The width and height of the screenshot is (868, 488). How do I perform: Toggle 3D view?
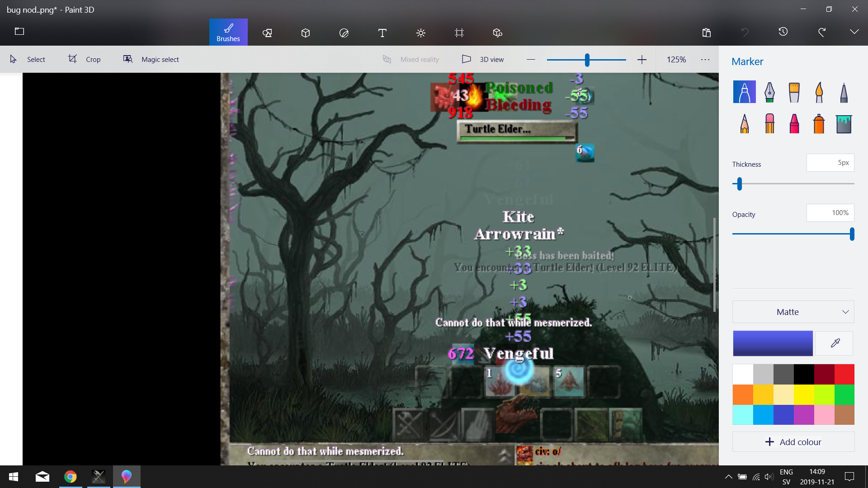(483, 59)
